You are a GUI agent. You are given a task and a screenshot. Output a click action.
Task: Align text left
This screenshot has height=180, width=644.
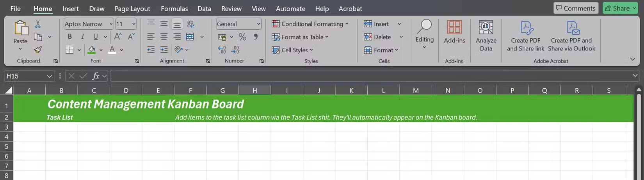151,37
